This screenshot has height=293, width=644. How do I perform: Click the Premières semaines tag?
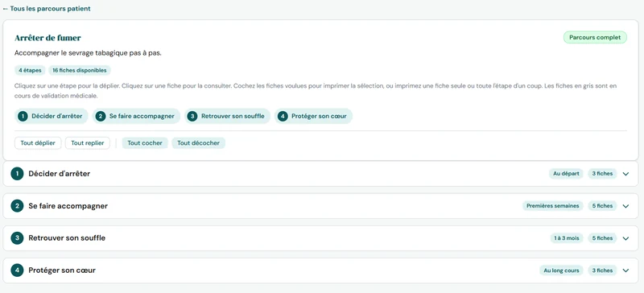[x=553, y=206]
